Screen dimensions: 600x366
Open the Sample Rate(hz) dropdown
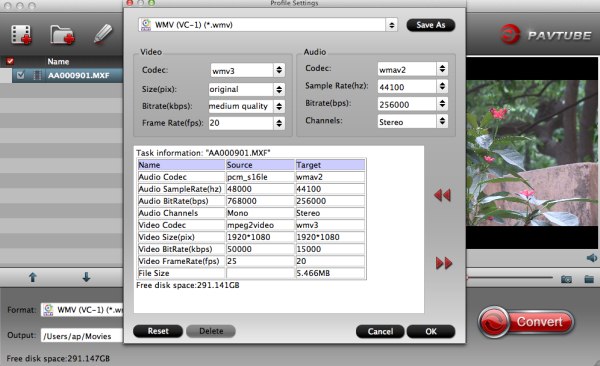click(x=412, y=87)
